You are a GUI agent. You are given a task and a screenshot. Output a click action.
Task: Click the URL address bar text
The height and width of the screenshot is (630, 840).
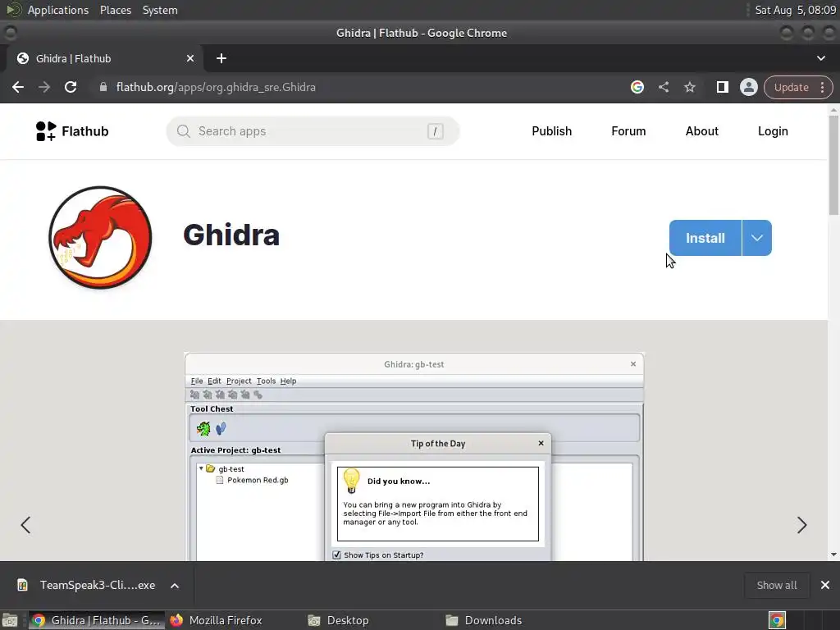[216, 87]
